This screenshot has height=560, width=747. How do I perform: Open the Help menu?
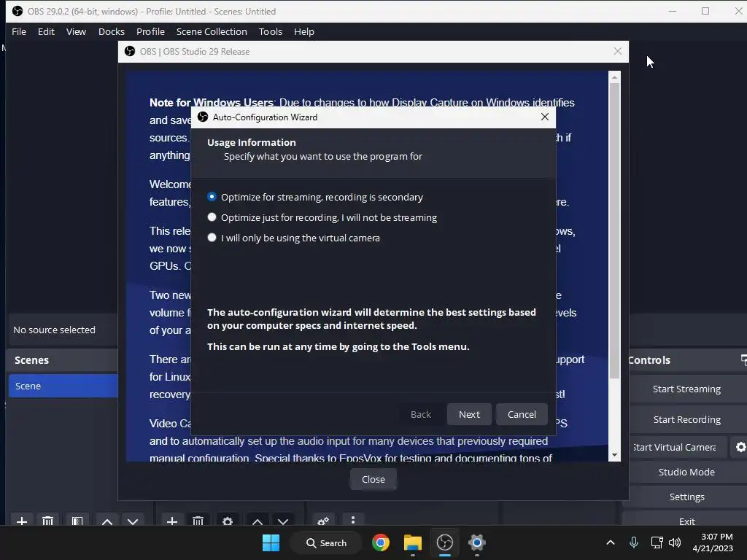pyautogui.click(x=304, y=31)
